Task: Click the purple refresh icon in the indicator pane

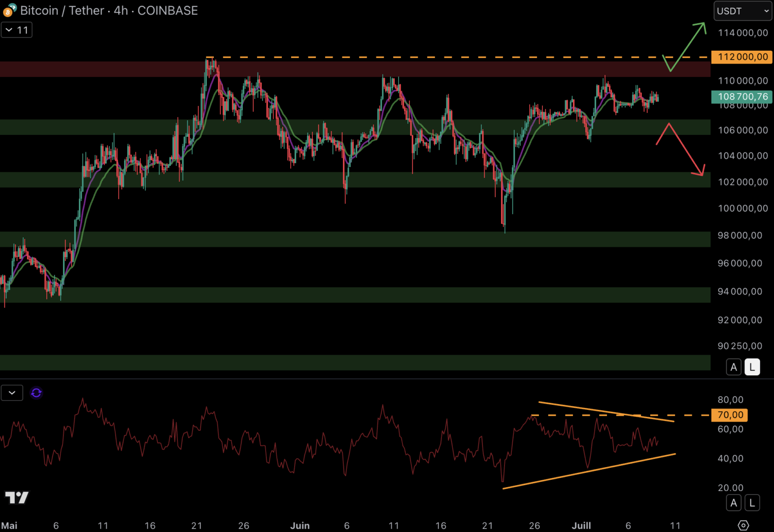Action: (36, 393)
